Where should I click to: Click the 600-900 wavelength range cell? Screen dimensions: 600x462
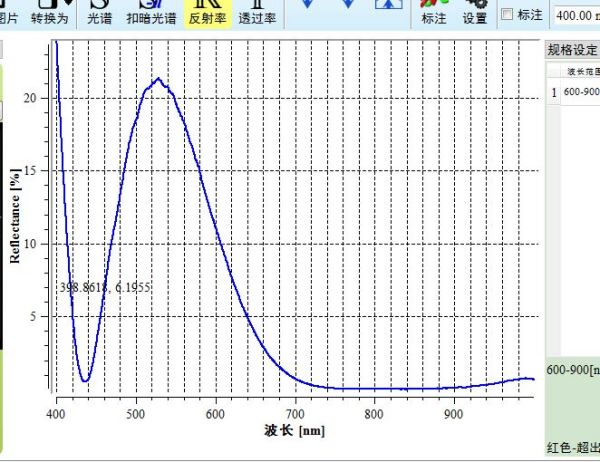581,92
